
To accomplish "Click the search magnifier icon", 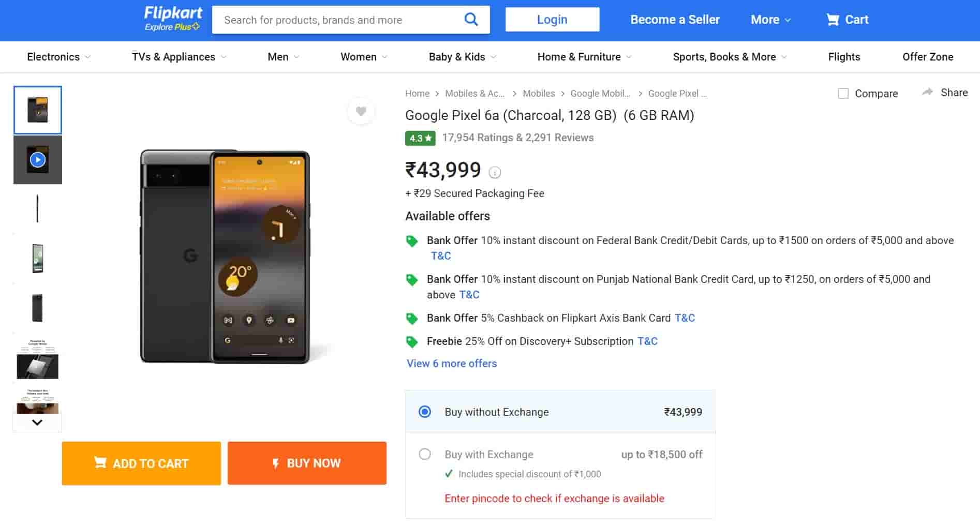I will tap(471, 20).
